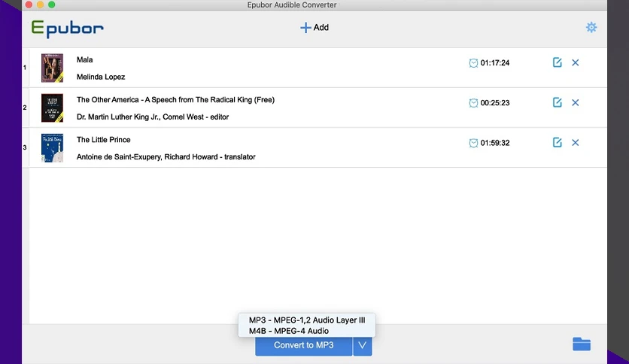Click the clock icon beside 01:59:32
The height and width of the screenshot is (364, 629).
tap(473, 143)
